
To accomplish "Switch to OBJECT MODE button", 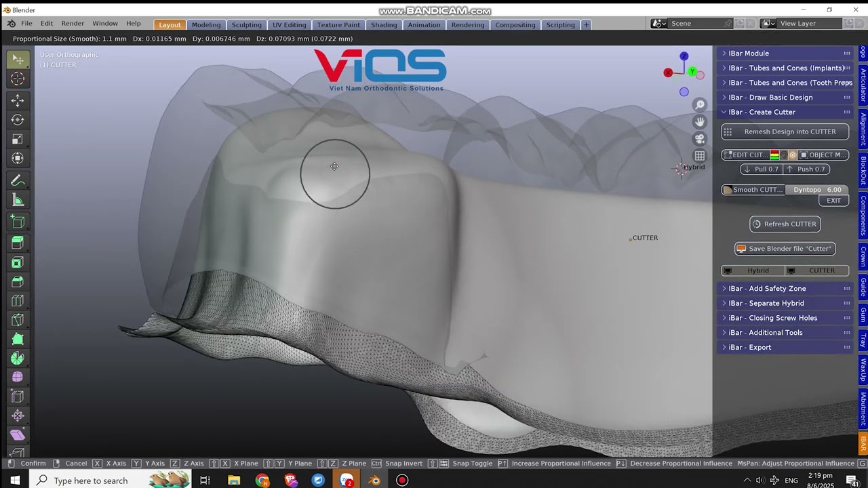I will (x=823, y=155).
